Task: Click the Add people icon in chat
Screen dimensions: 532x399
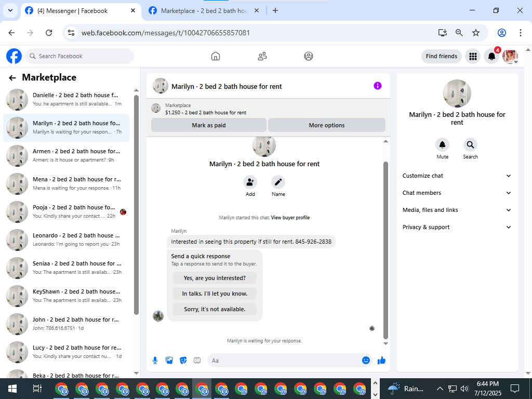Action: pyautogui.click(x=250, y=182)
